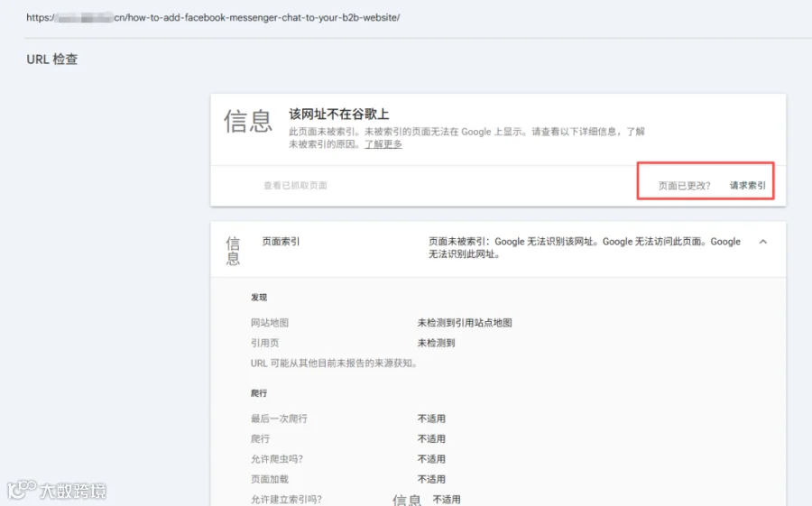Select the 该网址不在谷歌上 heading
This screenshot has width=812, height=506.
tap(338, 114)
